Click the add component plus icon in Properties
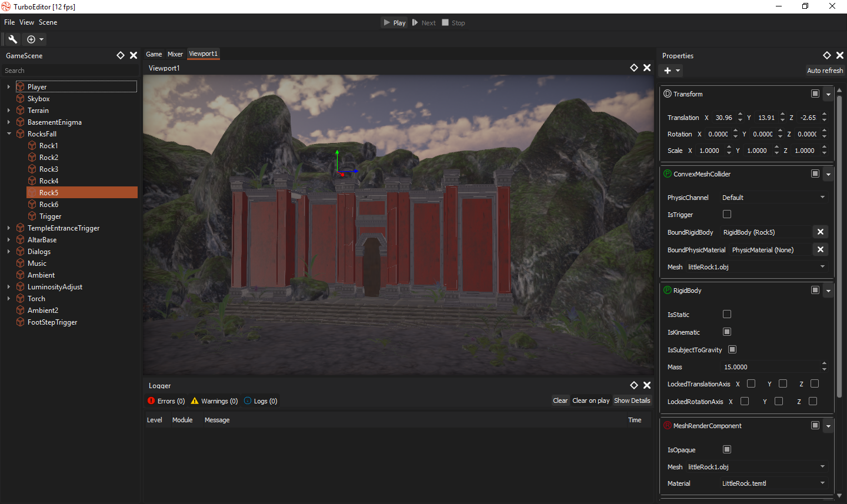Screen dimensions: 847x504 click(x=668, y=71)
